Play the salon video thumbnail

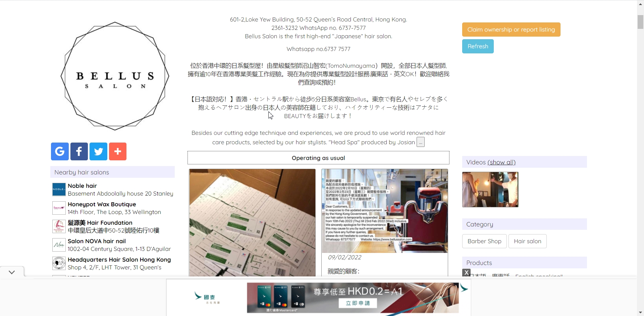pyautogui.click(x=490, y=190)
